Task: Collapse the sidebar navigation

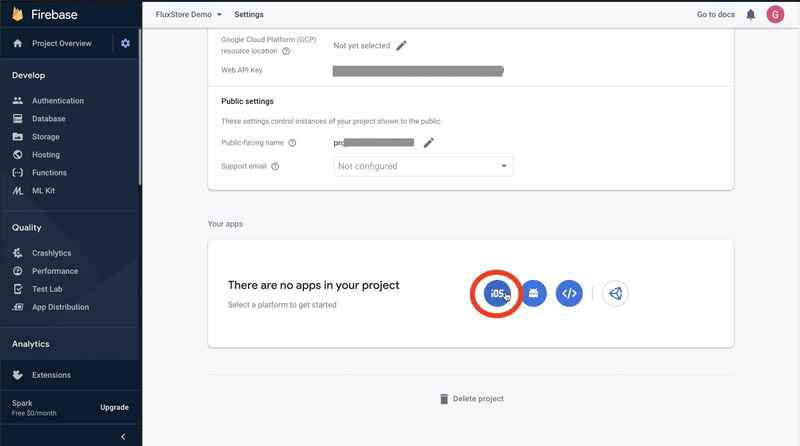Action: click(123, 436)
